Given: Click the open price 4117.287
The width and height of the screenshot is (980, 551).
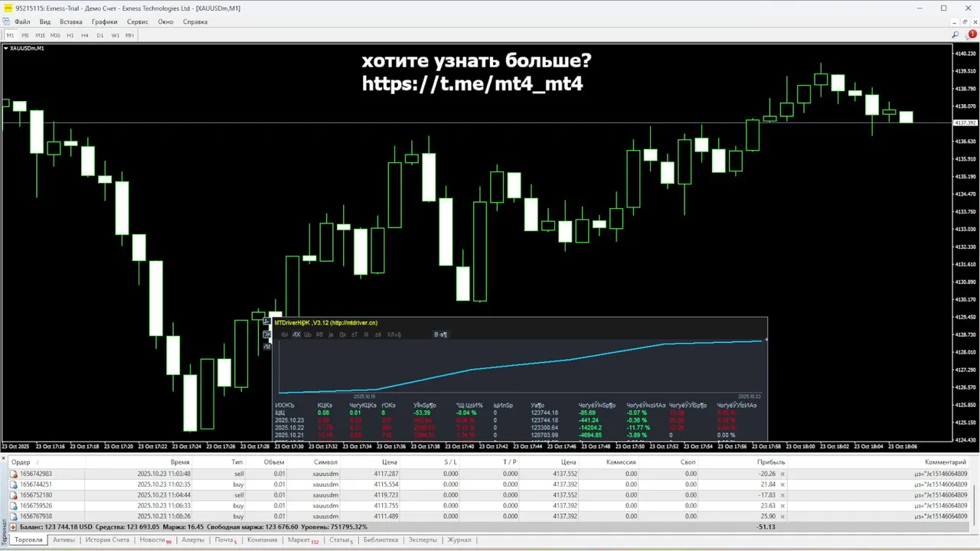Looking at the screenshot, I should 386,474.
